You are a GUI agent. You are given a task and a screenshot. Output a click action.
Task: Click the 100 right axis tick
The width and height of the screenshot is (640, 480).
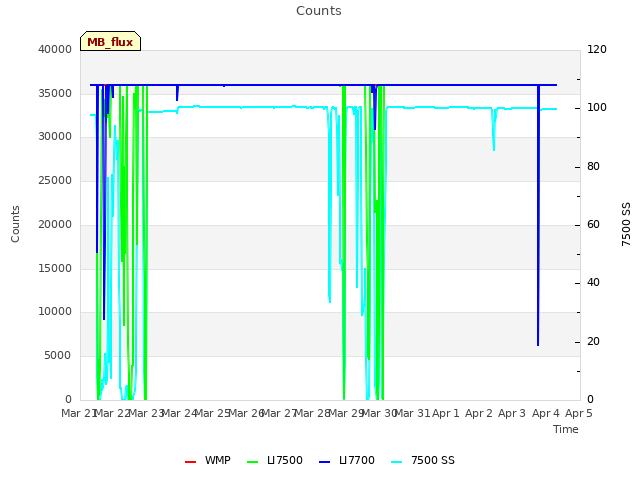click(x=597, y=108)
